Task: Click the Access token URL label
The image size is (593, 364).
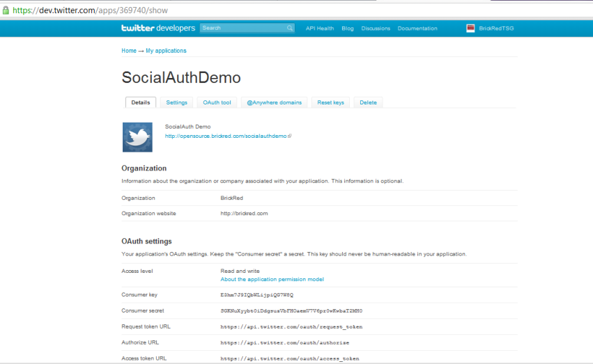Action: (x=144, y=358)
